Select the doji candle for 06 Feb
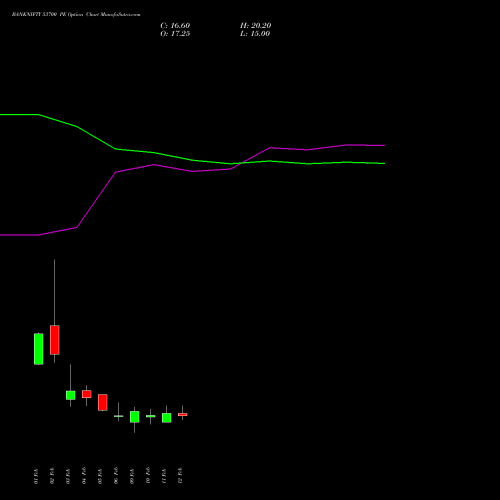The height and width of the screenshot is (500, 500). coord(119,416)
